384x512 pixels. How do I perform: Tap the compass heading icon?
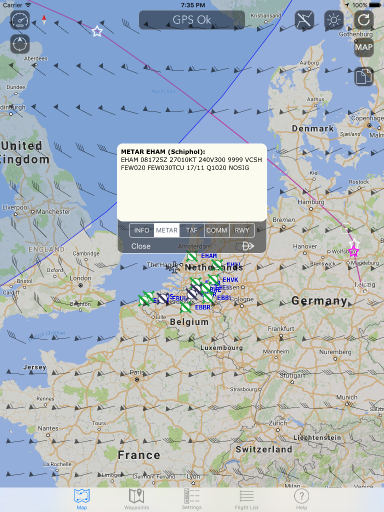point(20,44)
